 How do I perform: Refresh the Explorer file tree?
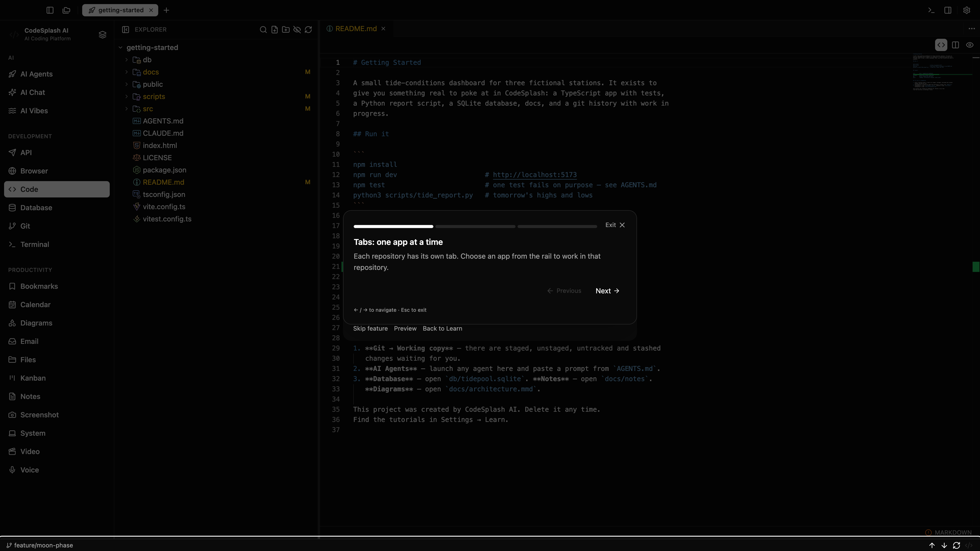309,29
